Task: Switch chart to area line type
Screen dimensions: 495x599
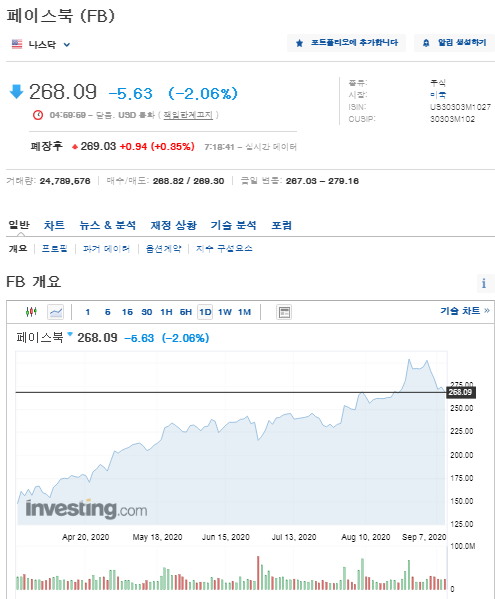Action: point(56,312)
